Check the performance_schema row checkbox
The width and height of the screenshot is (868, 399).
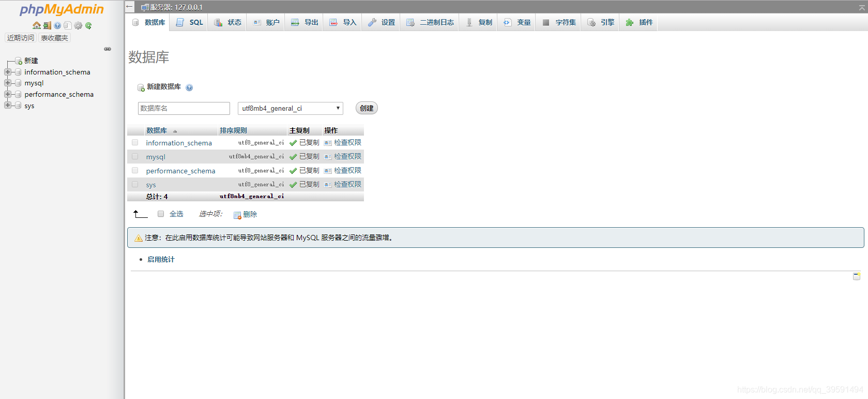[135, 170]
